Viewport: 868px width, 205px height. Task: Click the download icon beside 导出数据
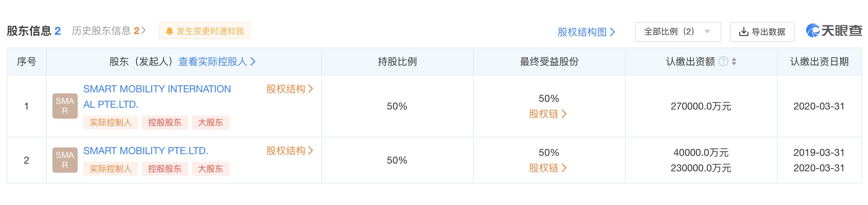[743, 32]
